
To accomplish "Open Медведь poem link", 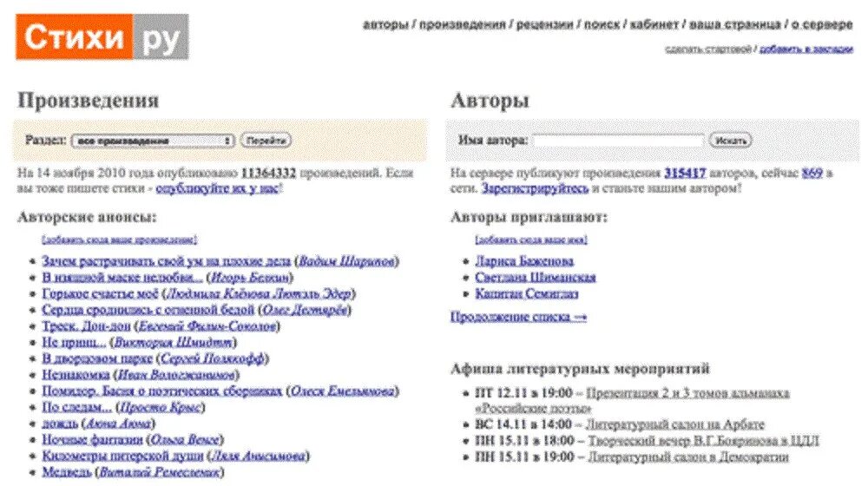I will 67,472.
